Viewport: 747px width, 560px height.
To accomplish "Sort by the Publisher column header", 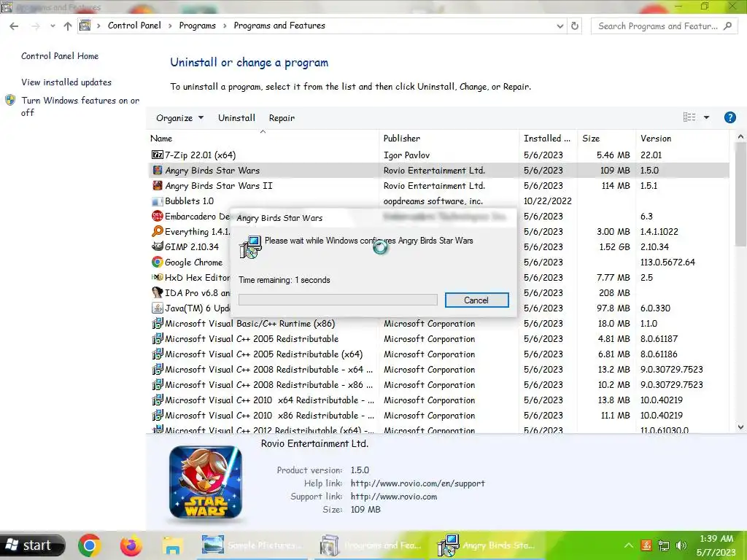I will point(449,138).
